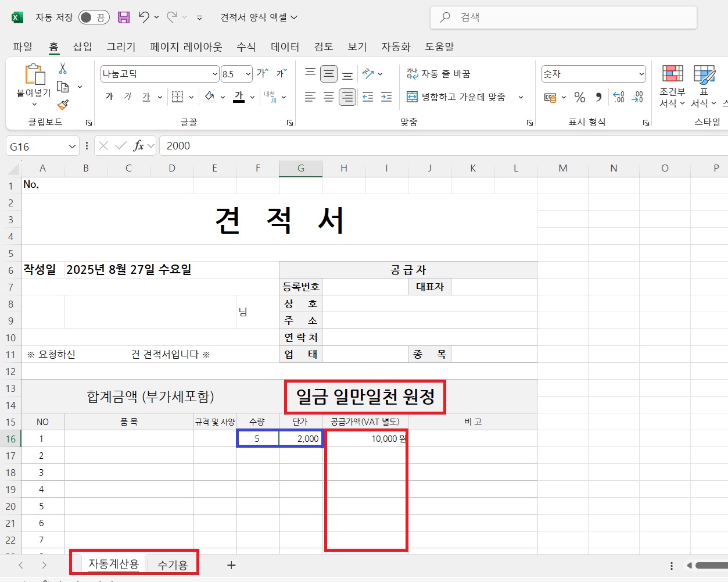Click the 내천 phonetic guide button
The height and width of the screenshot is (582, 728).
(x=270, y=97)
